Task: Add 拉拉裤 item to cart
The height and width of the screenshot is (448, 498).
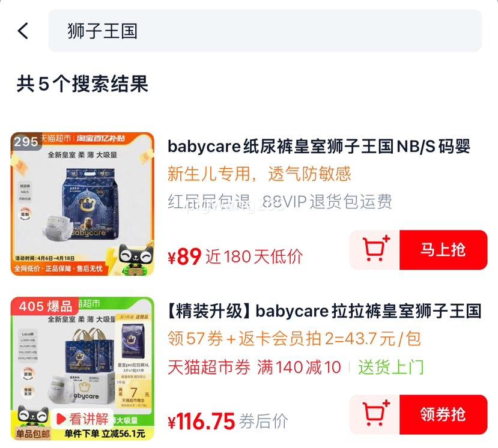Action: tap(375, 414)
